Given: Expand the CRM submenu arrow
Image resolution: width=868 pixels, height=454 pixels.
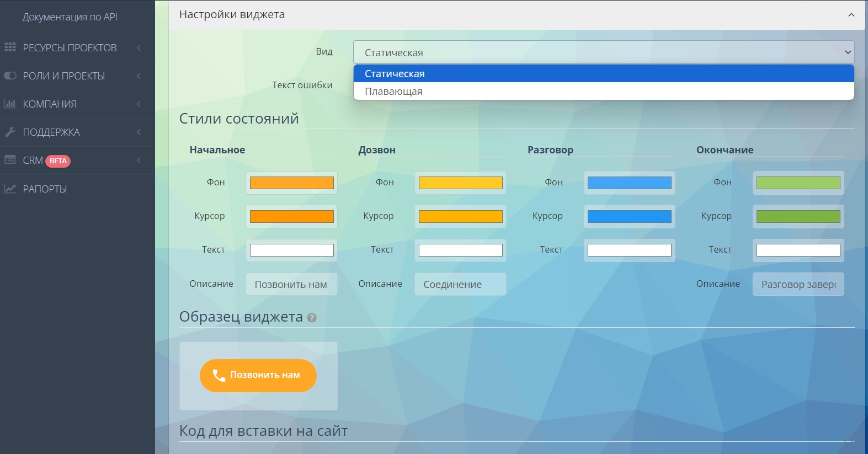Looking at the screenshot, I should (139, 160).
